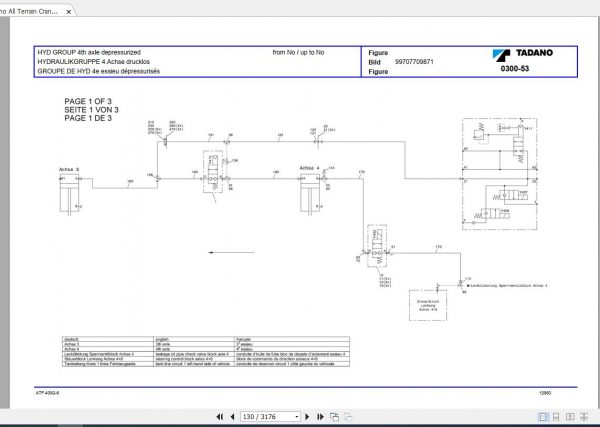Switch to single page view
Image resolution: width=600 pixels, height=427 pixels.
[543, 417]
